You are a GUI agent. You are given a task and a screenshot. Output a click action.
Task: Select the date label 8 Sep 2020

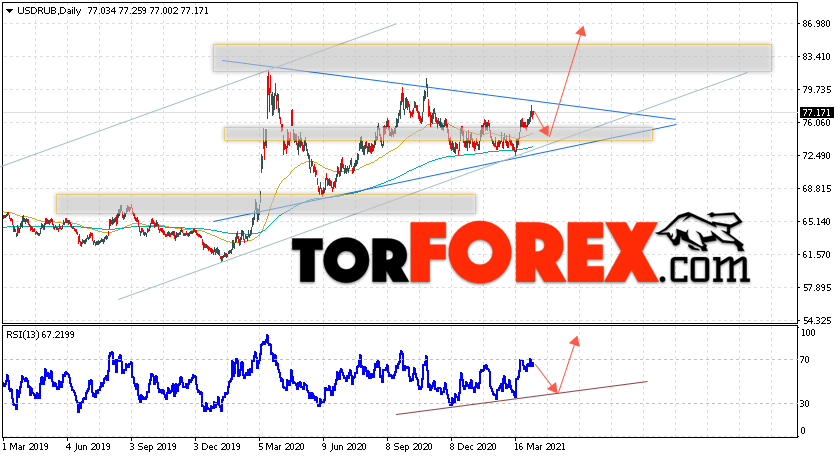tap(409, 447)
